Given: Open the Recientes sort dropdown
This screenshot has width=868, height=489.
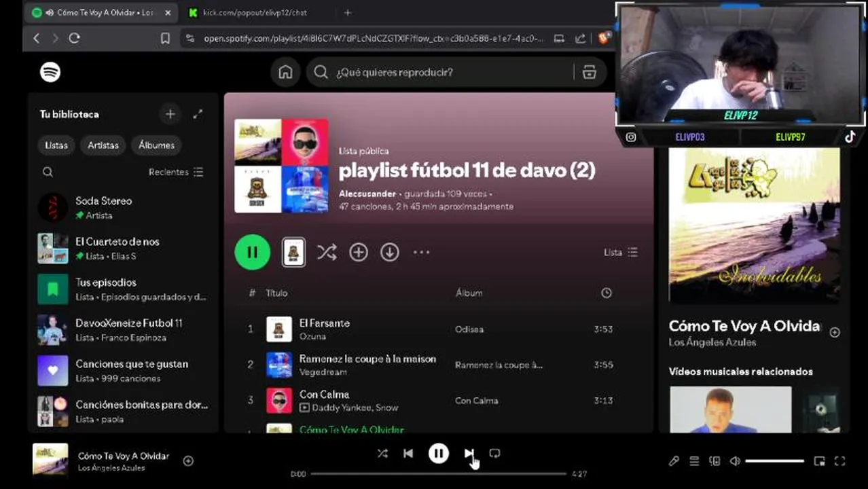Looking at the screenshot, I should coord(176,172).
